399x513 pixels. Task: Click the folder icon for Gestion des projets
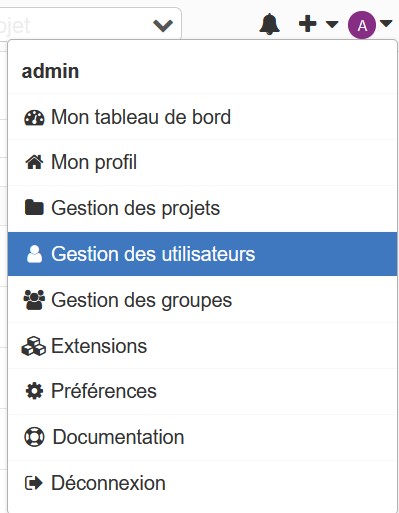34,207
